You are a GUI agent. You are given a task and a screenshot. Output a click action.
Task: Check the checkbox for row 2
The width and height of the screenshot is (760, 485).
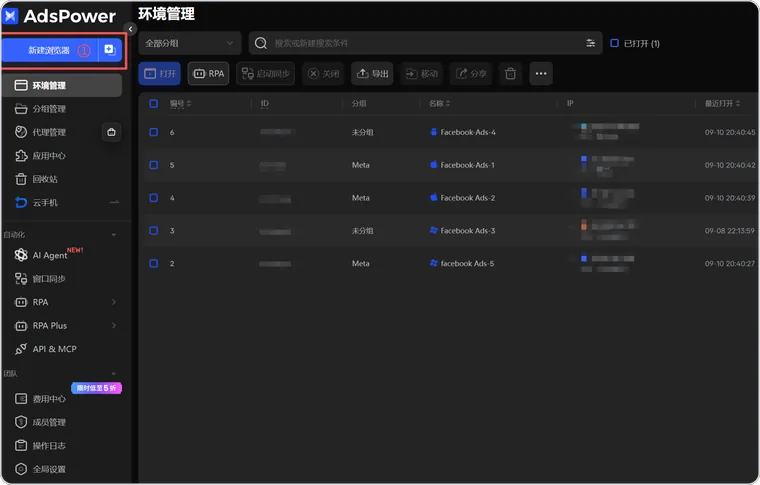(x=154, y=263)
